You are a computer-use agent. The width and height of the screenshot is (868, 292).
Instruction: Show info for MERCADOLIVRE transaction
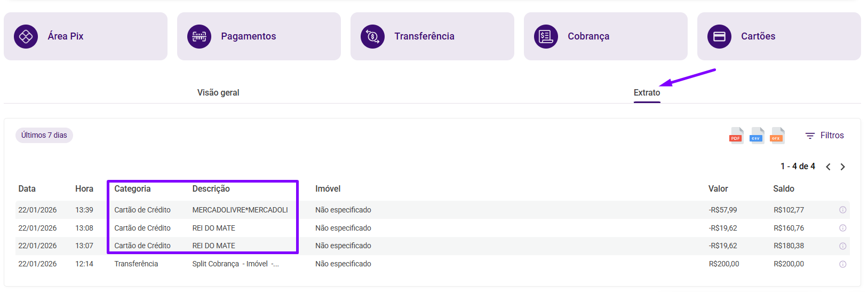(843, 210)
